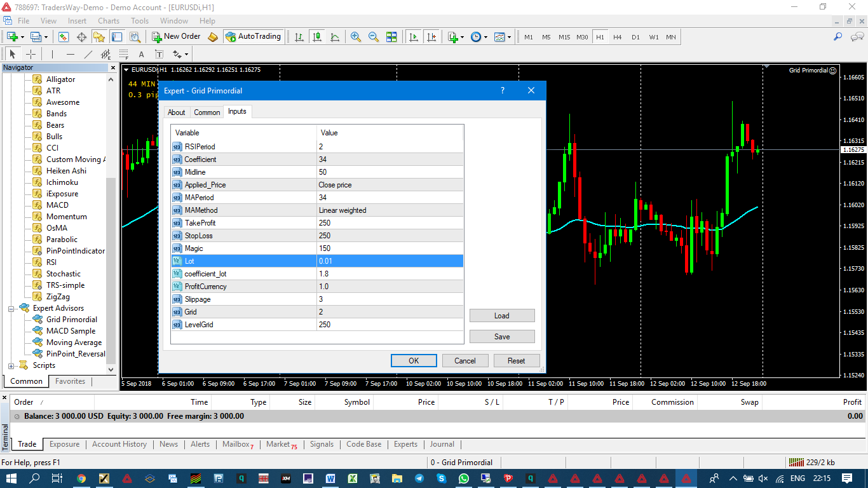Zoom in on the chart
Viewport: 868px width, 488px height.
tap(356, 37)
